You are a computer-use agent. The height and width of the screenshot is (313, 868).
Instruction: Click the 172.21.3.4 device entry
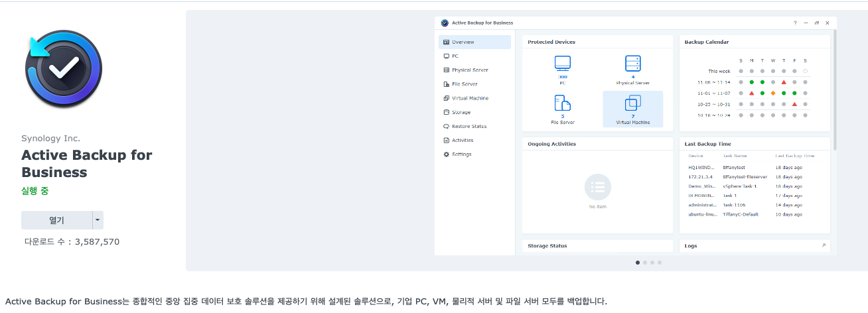coord(699,177)
